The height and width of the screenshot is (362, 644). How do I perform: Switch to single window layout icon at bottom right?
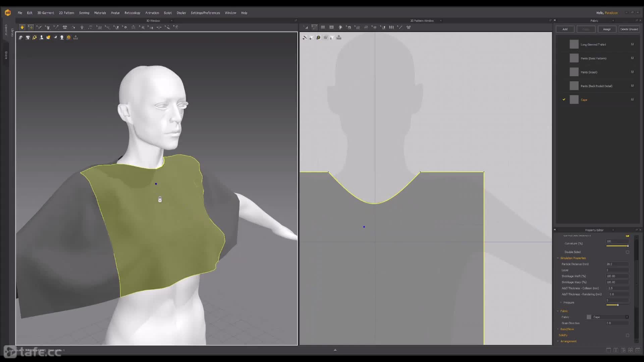click(x=608, y=350)
